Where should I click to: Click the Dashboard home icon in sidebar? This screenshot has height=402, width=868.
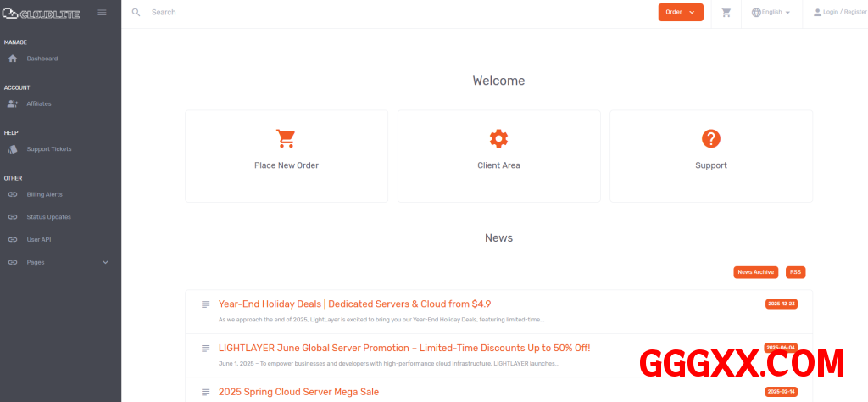[x=13, y=59]
